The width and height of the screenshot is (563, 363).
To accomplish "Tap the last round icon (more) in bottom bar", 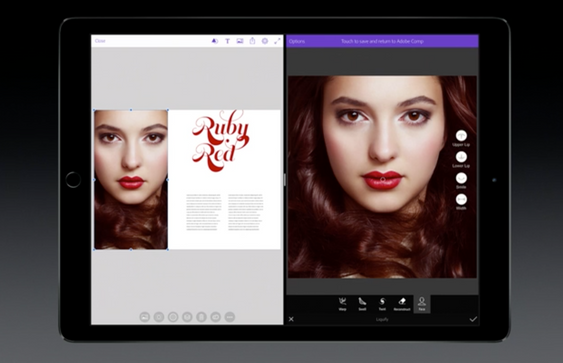I will coord(230,317).
